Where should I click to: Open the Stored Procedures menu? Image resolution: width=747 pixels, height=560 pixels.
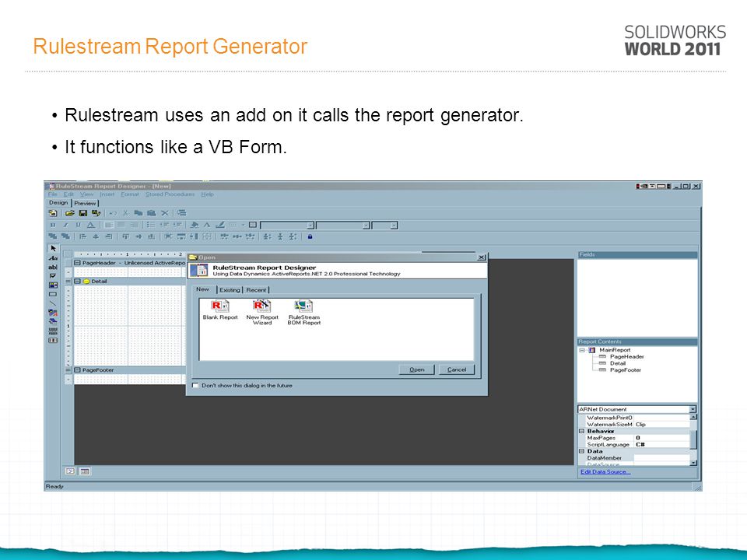point(170,194)
